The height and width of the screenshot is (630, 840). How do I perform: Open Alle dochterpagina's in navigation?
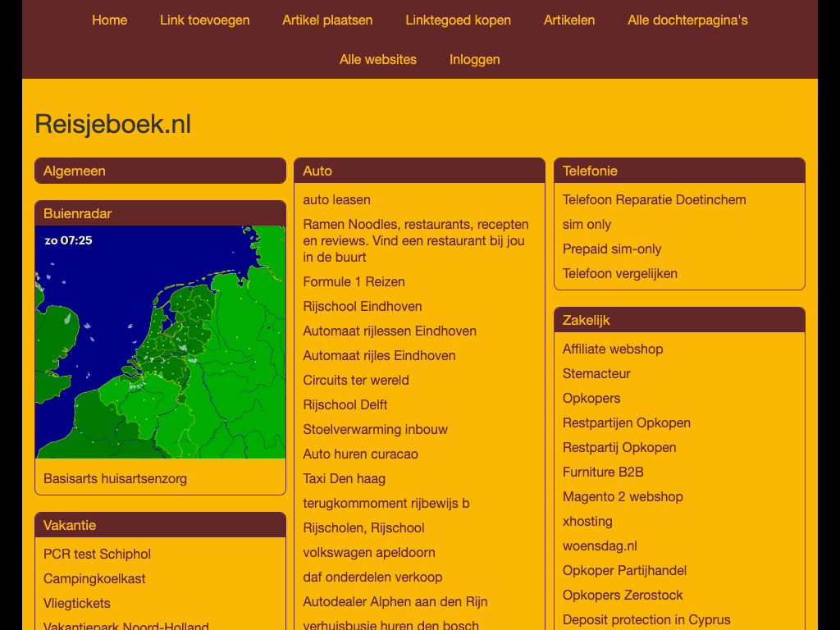687,20
